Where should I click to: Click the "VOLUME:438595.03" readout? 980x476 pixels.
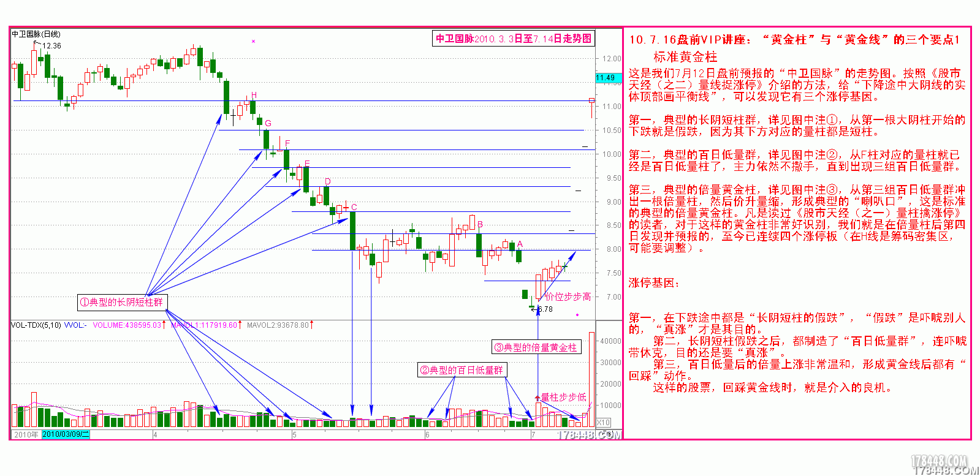[x=127, y=325]
